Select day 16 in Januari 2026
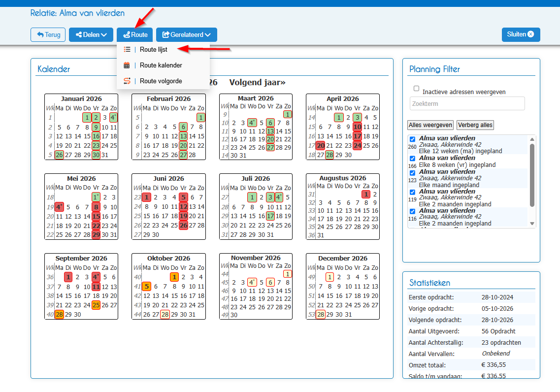 96,136
